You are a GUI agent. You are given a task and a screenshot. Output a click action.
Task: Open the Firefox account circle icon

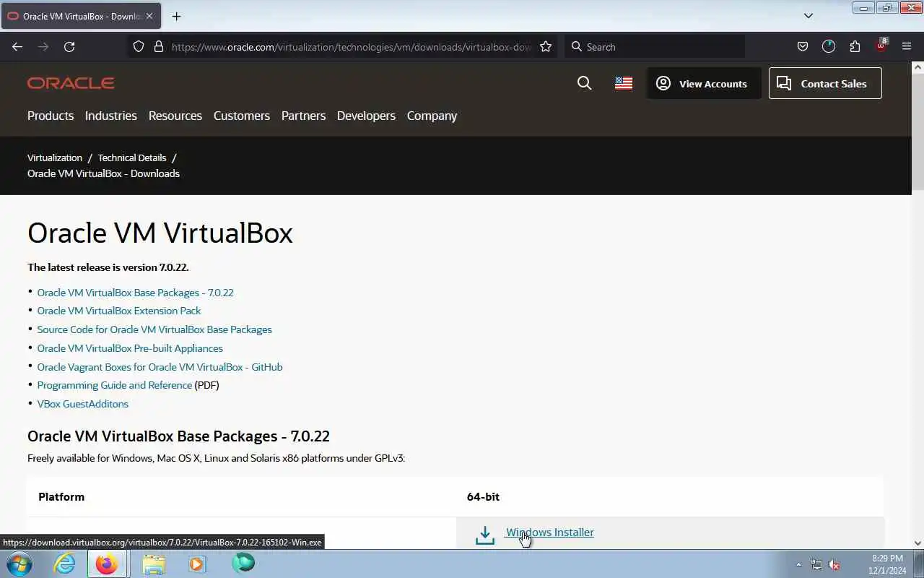[x=829, y=46]
